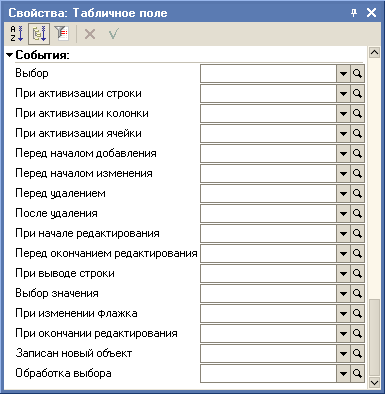Open the Выбор event dropdown
This screenshot has height=394, width=385.
tap(343, 74)
